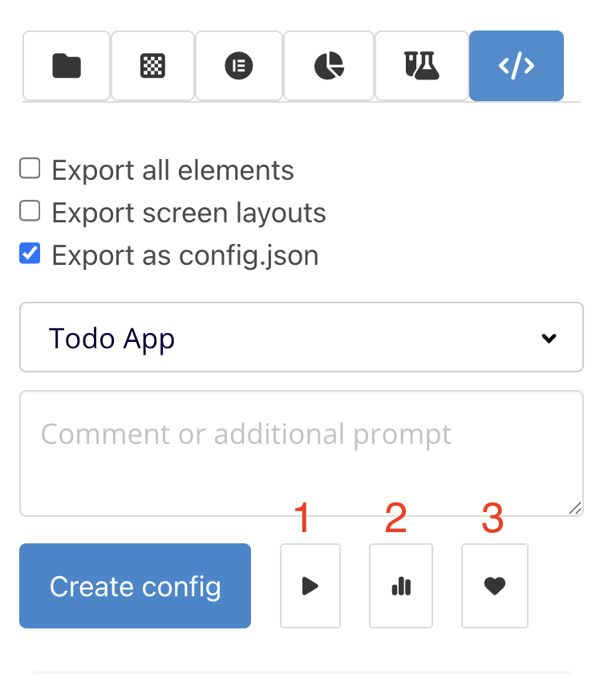Click the heart icon button
Image resolution: width=616 pixels, height=687 pixels.
[495, 586]
